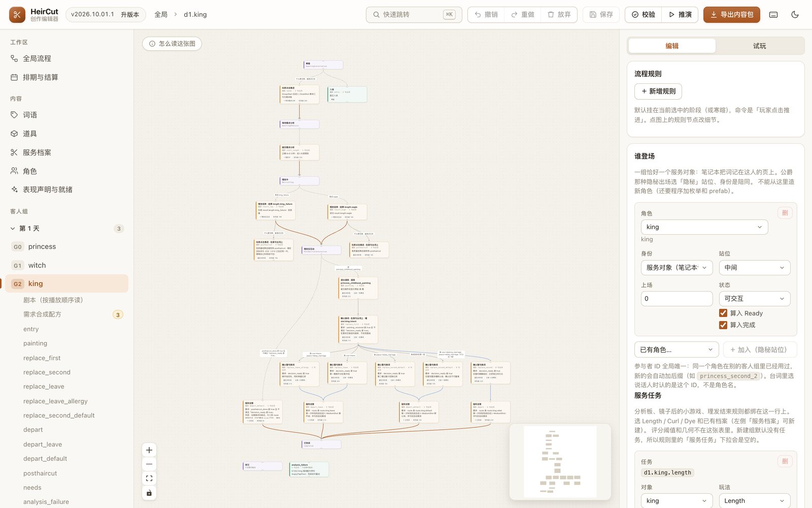Click the HeirCut scissors logo
This screenshot has height=508, width=812.
pyautogui.click(x=17, y=15)
